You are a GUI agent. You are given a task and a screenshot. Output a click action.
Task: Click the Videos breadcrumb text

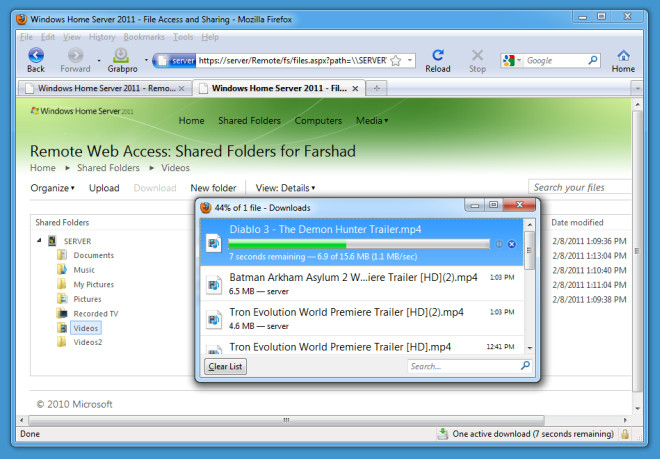175,168
